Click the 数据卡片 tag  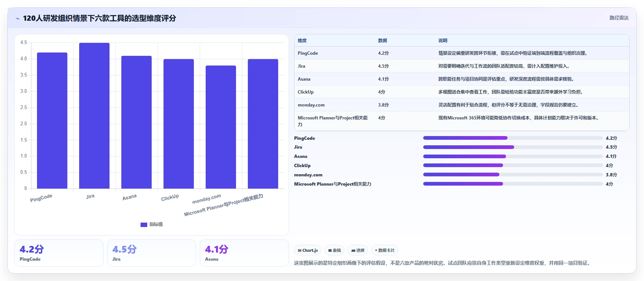(385, 250)
